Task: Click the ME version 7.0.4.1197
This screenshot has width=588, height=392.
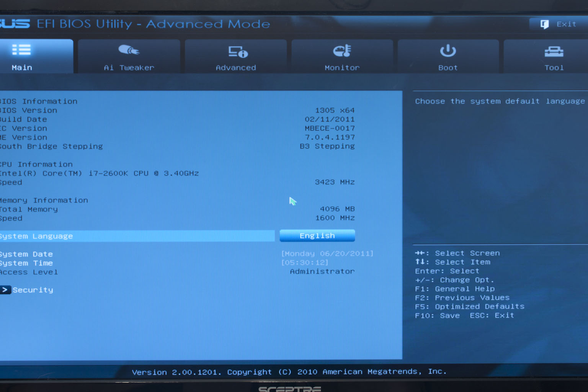Action: coord(330,137)
